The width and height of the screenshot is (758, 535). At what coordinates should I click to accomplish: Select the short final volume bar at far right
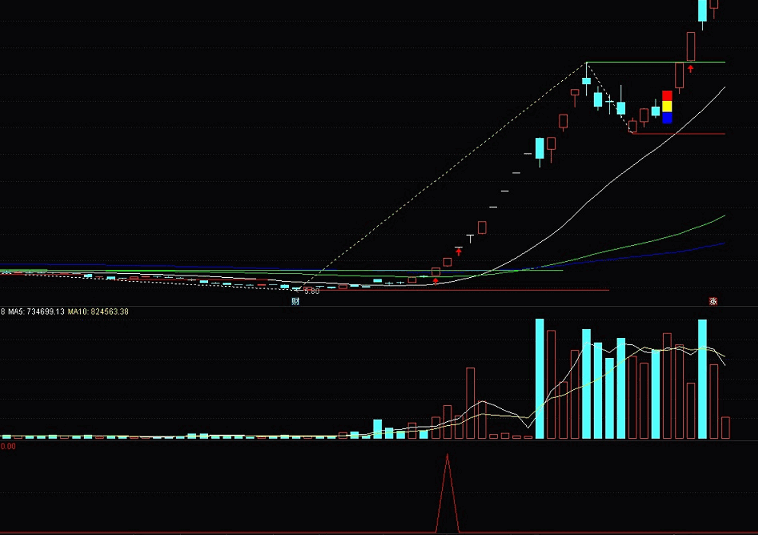[725, 428]
